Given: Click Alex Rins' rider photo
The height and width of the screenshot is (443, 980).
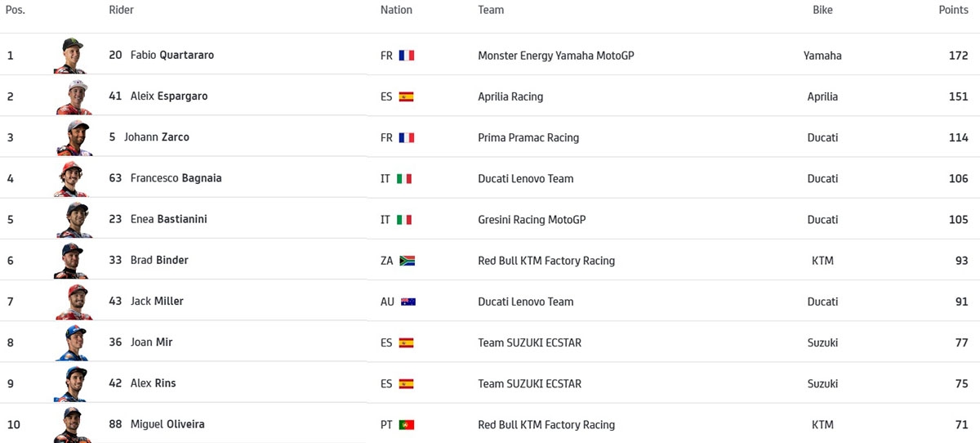Looking at the screenshot, I should pyautogui.click(x=71, y=383).
